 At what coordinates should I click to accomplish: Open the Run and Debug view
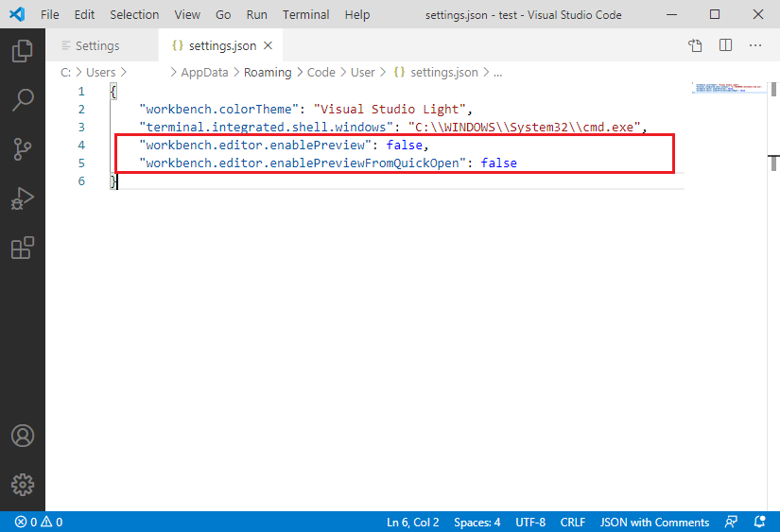point(23,198)
